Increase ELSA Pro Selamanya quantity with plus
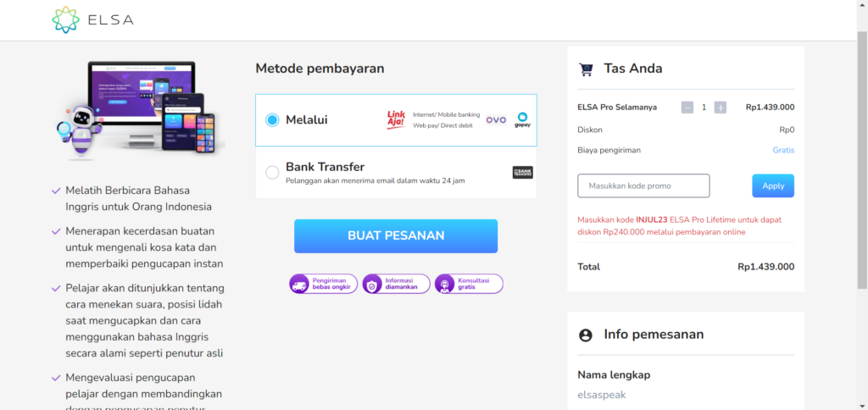 point(721,108)
